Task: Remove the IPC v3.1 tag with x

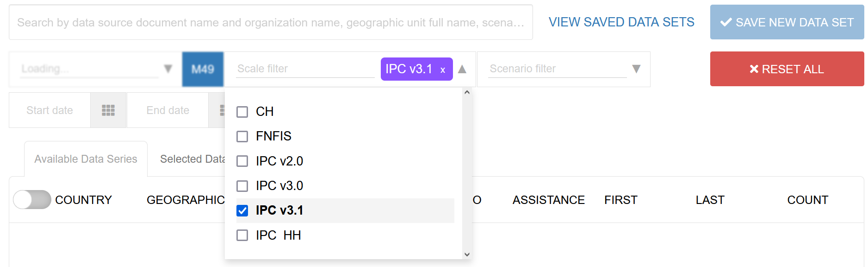Action: 443,70
